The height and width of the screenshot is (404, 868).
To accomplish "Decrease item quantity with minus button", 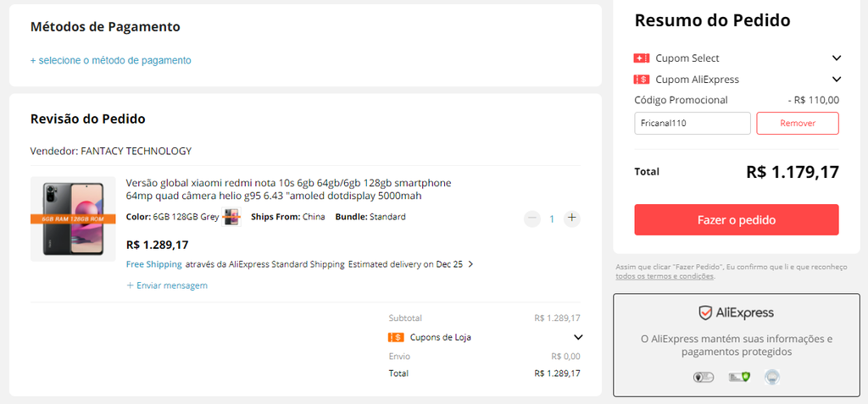I will [x=532, y=219].
